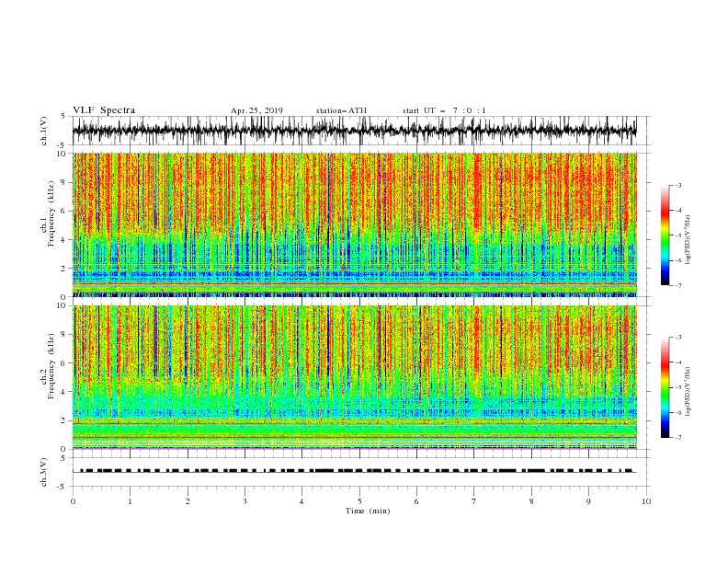Image resolution: width=728 pixels, height=563 pixels.
Task: Click the "-3" tick on ch.1 colorbar
Action: [x=678, y=185]
